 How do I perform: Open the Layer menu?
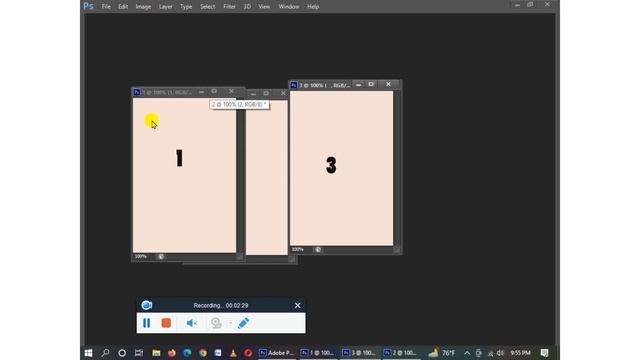coord(165,7)
